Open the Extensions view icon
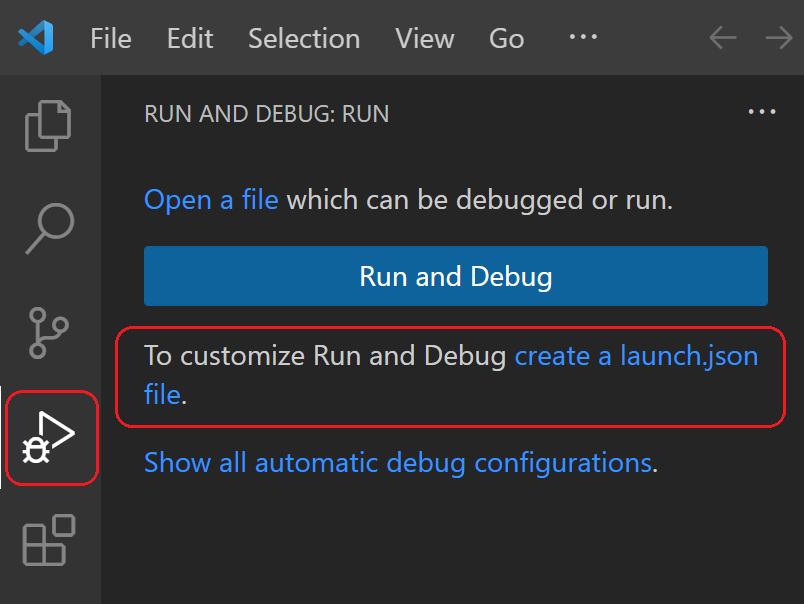Screen dimensions: 804x604 [x=47, y=541]
